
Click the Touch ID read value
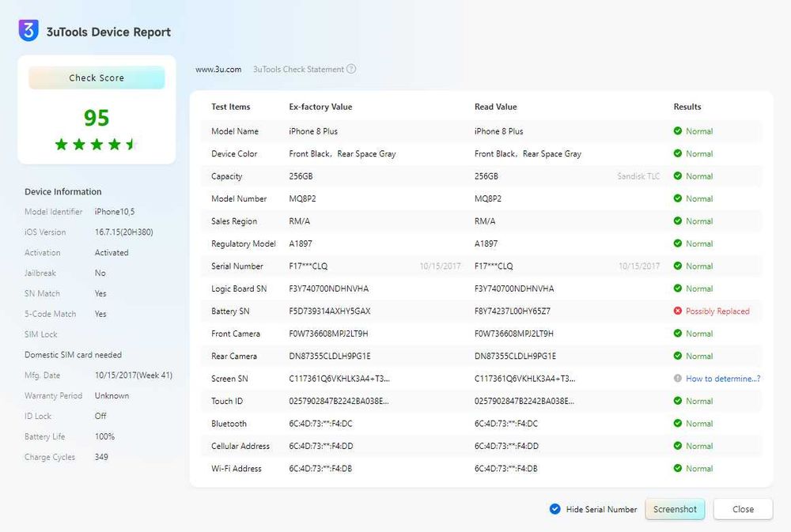click(524, 401)
